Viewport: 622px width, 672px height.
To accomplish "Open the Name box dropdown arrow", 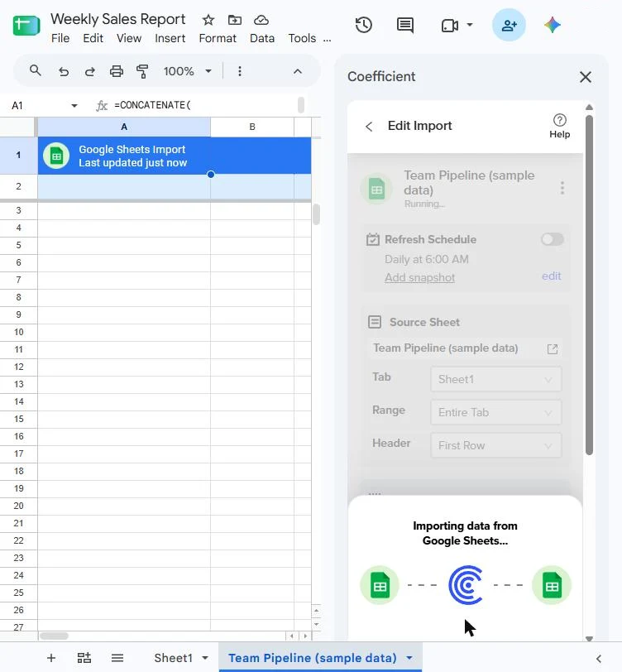I will click(x=74, y=105).
